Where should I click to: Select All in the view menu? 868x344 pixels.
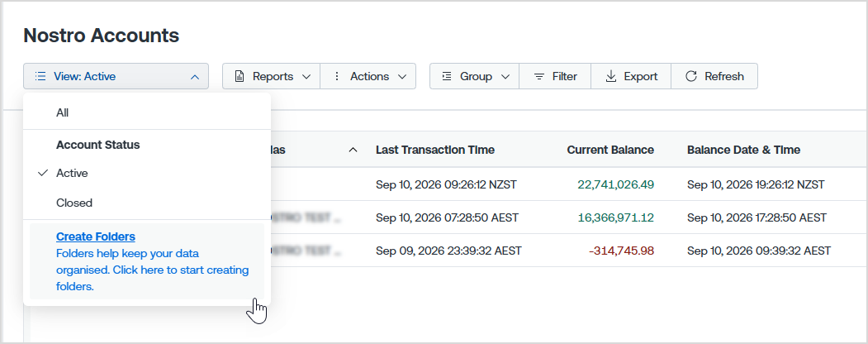tap(147, 112)
